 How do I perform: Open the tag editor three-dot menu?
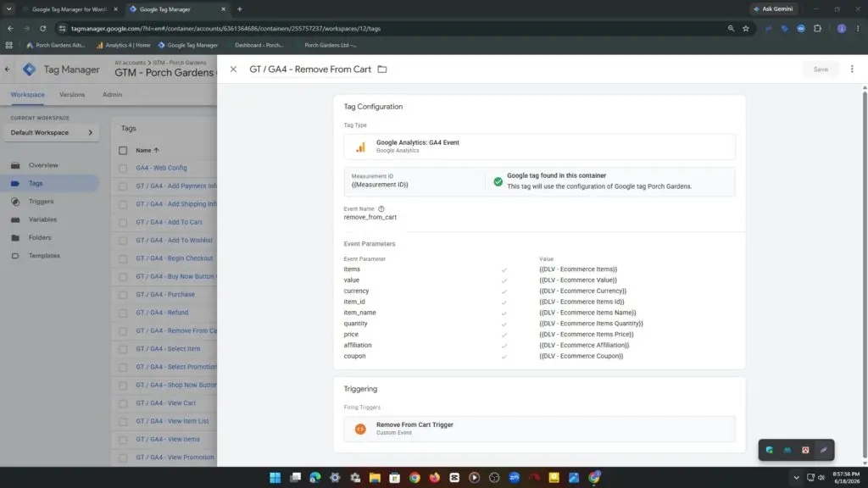852,69
